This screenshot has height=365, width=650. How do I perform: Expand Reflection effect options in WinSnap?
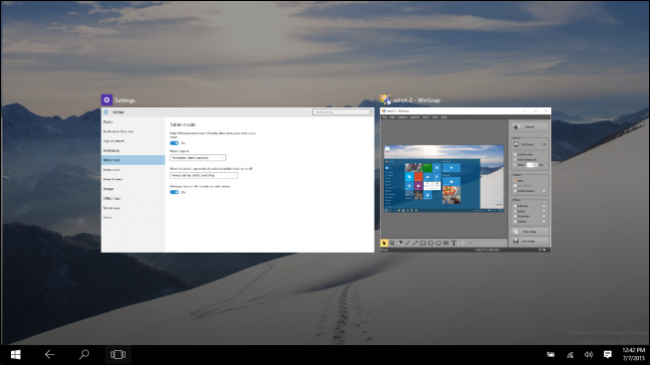coord(544,206)
